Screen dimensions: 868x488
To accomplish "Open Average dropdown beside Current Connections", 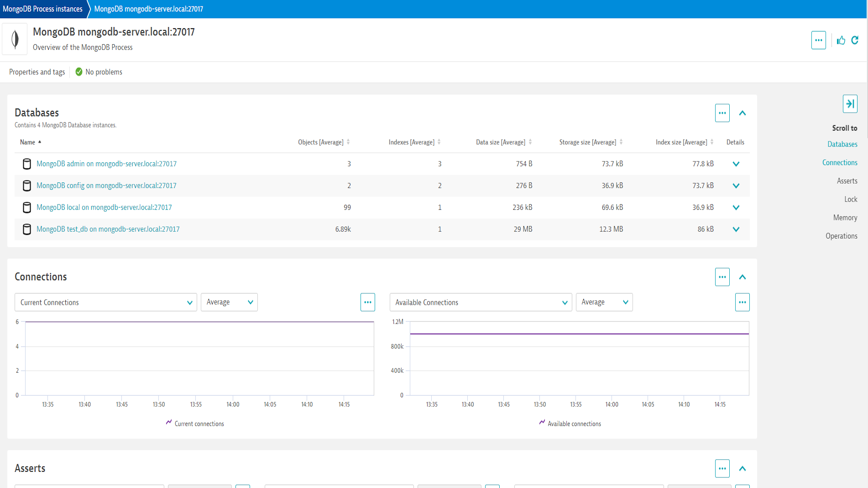I will (229, 302).
